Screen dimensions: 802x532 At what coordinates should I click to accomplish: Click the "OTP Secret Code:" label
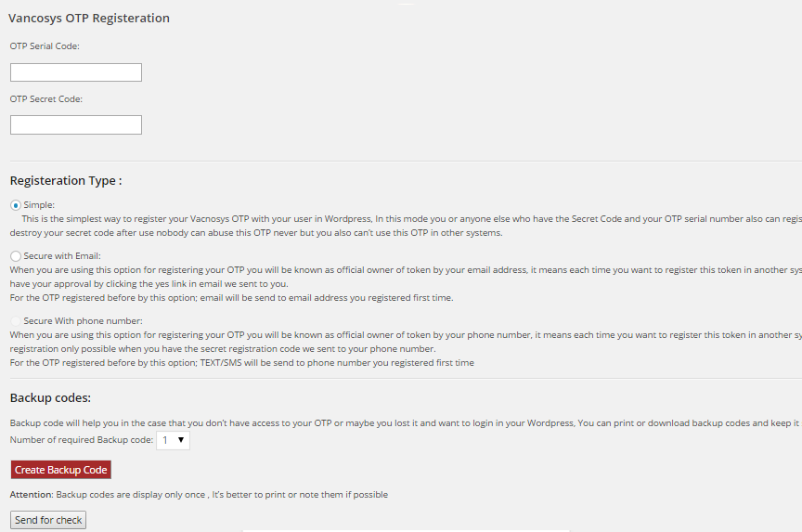(x=46, y=98)
